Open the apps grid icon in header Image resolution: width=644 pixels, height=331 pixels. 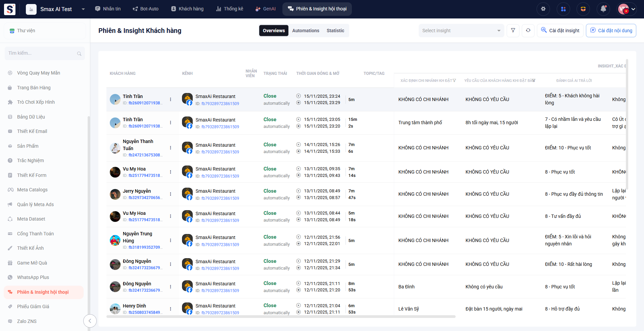[563, 9]
